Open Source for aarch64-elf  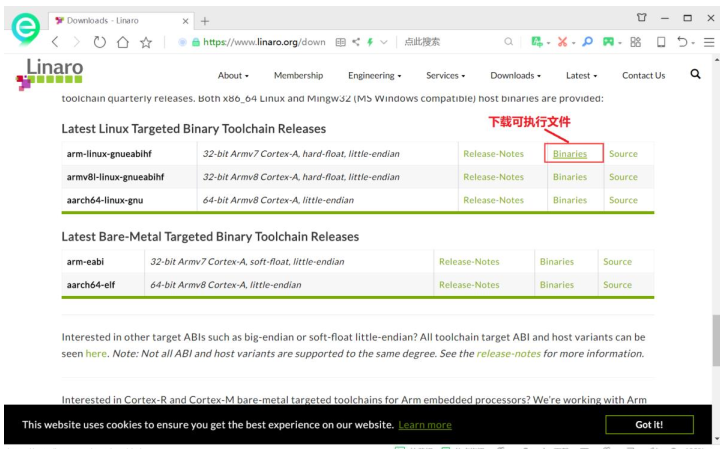617,285
